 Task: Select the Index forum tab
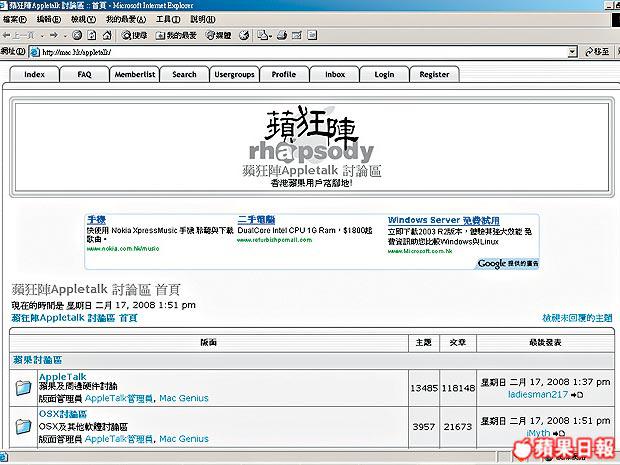pyautogui.click(x=34, y=74)
